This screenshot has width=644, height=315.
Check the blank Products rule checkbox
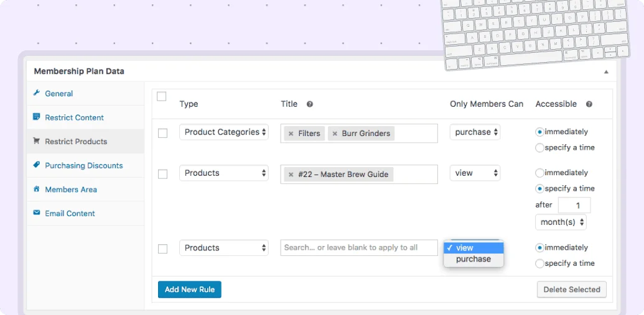[162, 249]
